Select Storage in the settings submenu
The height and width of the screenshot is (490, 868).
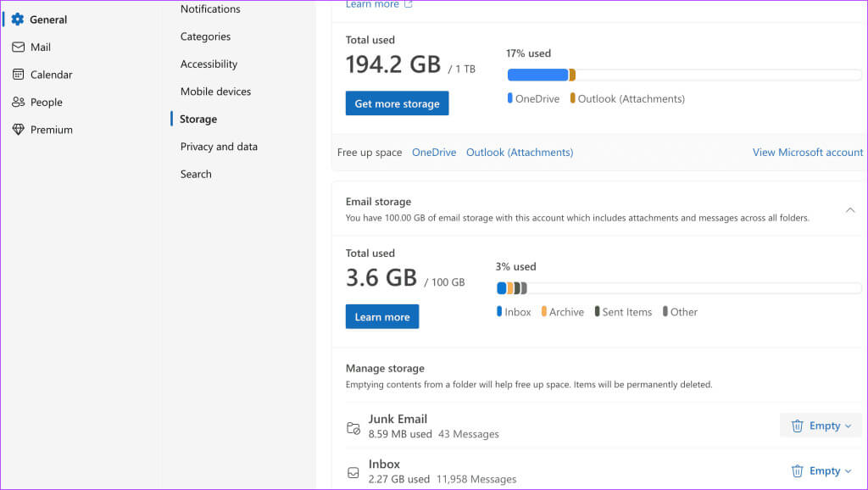(x=198, y=119)
